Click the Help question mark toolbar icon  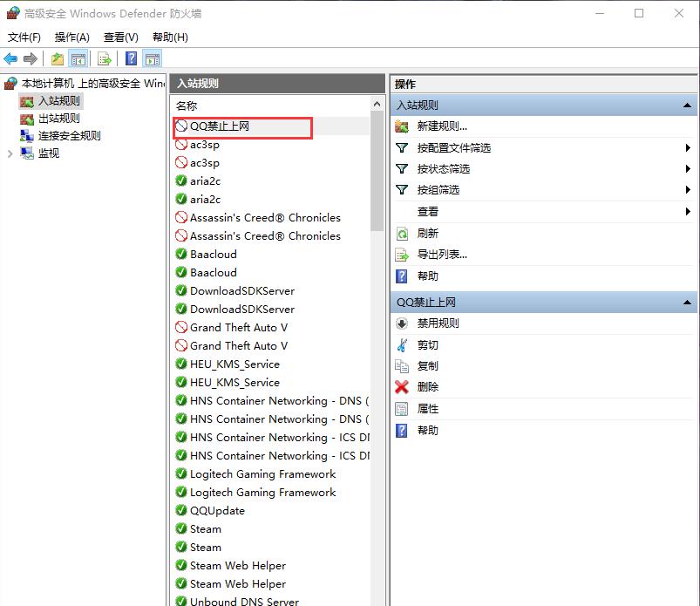(x=131, y=58)
